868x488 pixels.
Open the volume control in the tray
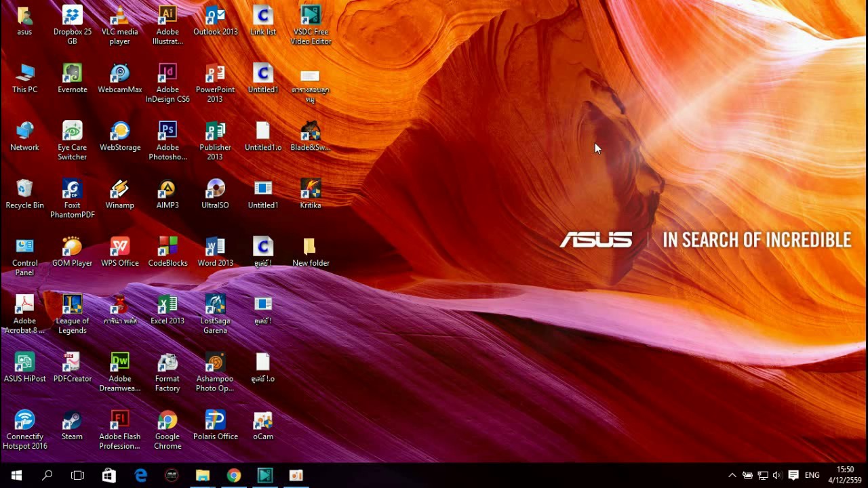click(777, 475)
